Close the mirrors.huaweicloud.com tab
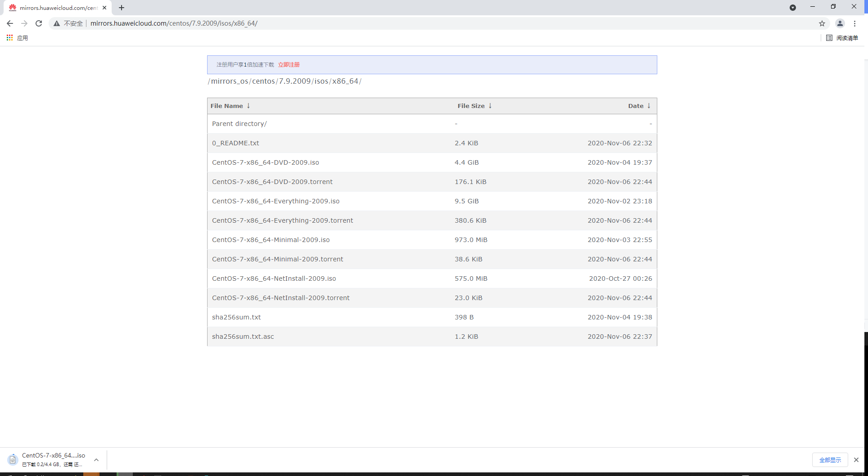The height and width of the screenshot is (476, 868). click(104, 8)
